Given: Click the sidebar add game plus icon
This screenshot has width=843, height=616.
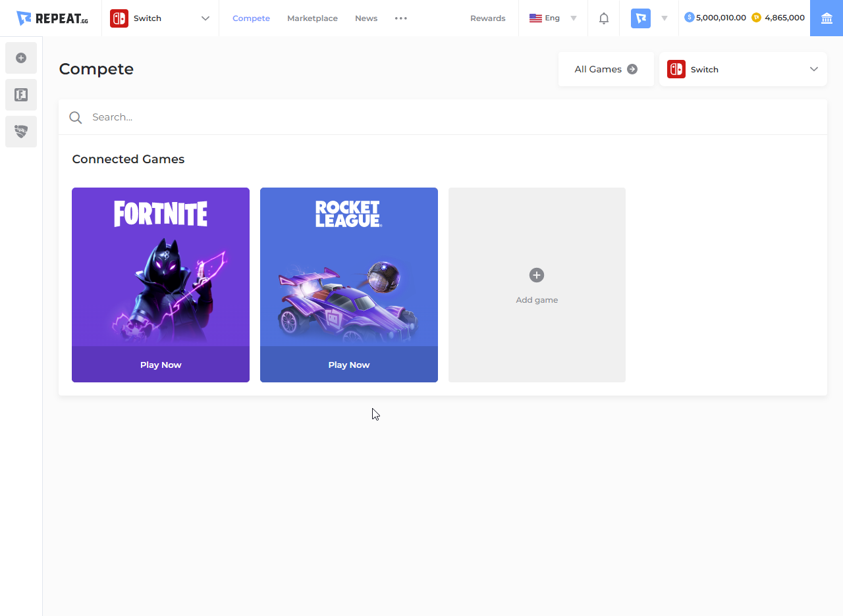Looking at the screenshot, I should (21, 58).
